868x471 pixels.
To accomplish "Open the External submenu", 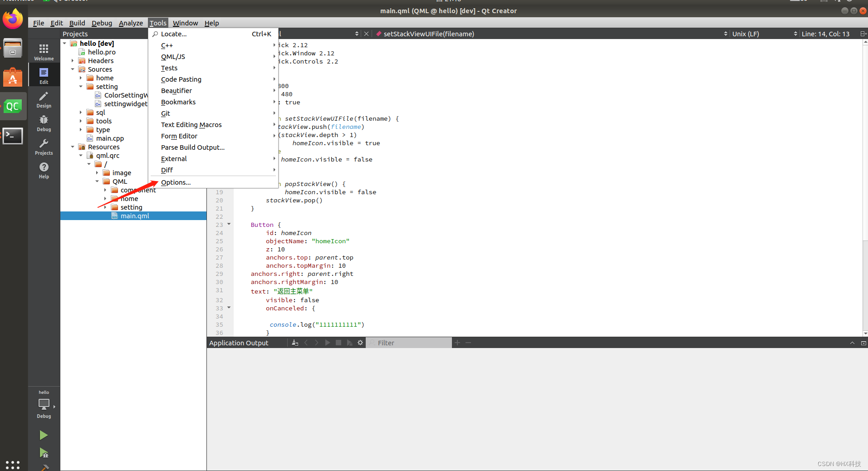I will [x=213, y=159].
